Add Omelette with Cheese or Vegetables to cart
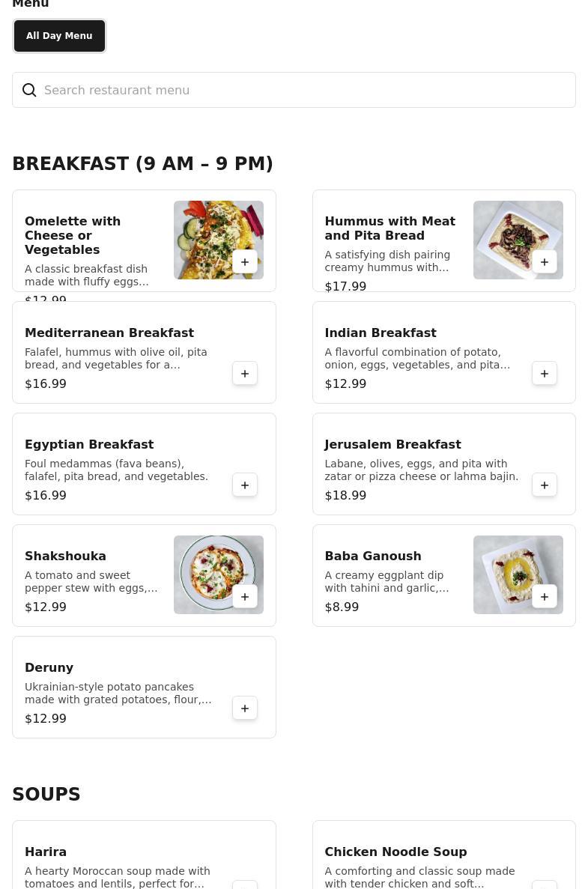Image resolution: width=588 pixels, height=889 pixels. click(245, 262)
